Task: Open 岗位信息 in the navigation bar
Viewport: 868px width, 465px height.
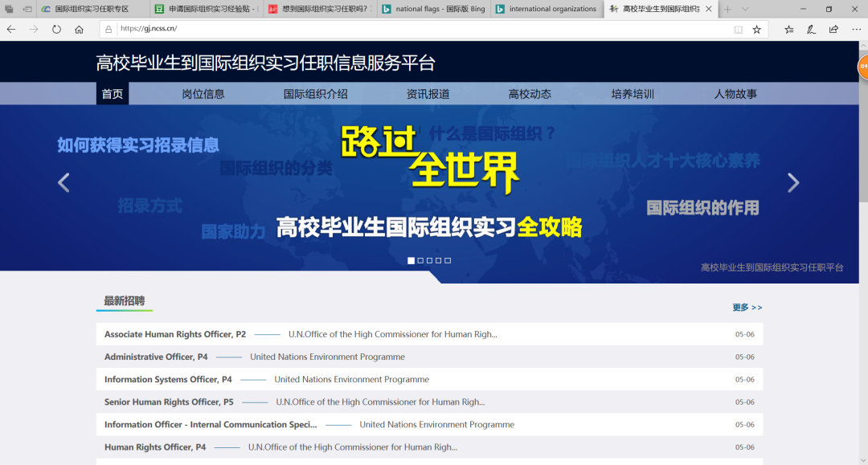Action: coord(203,94)
